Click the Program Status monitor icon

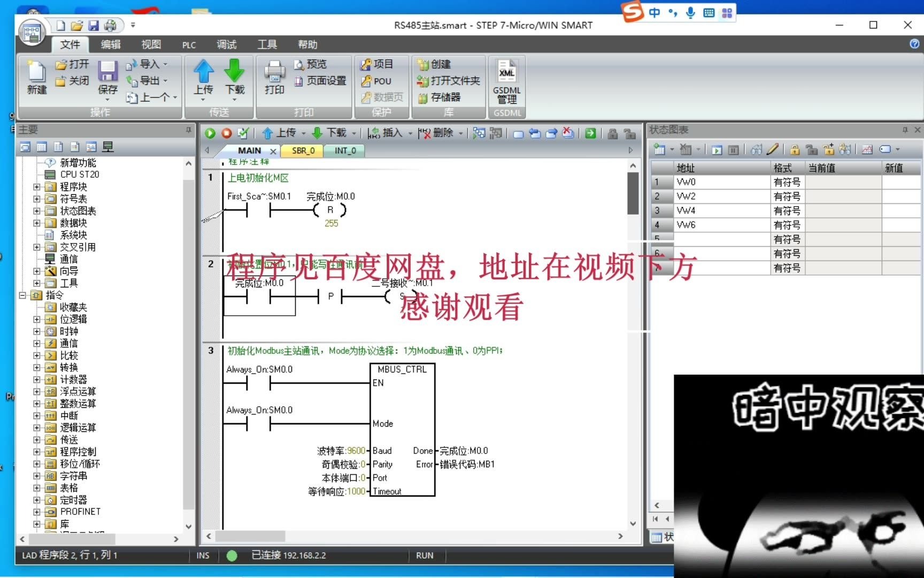coord(479,133)
